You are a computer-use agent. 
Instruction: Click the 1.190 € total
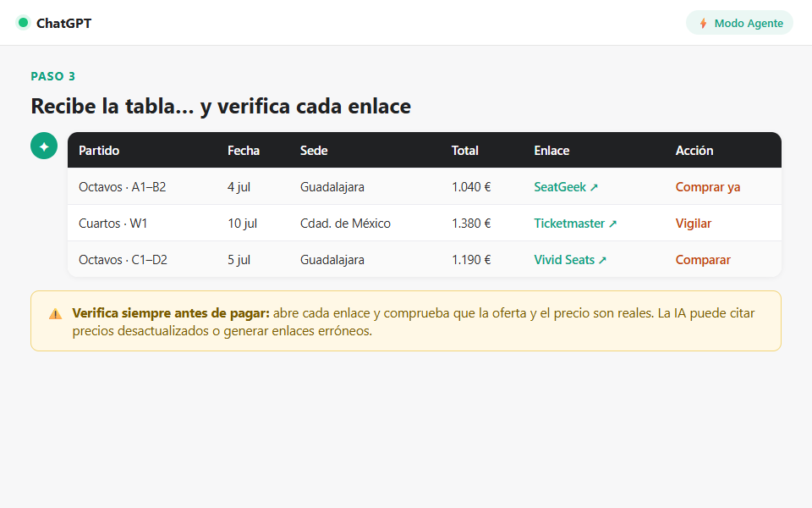[471, 260]
